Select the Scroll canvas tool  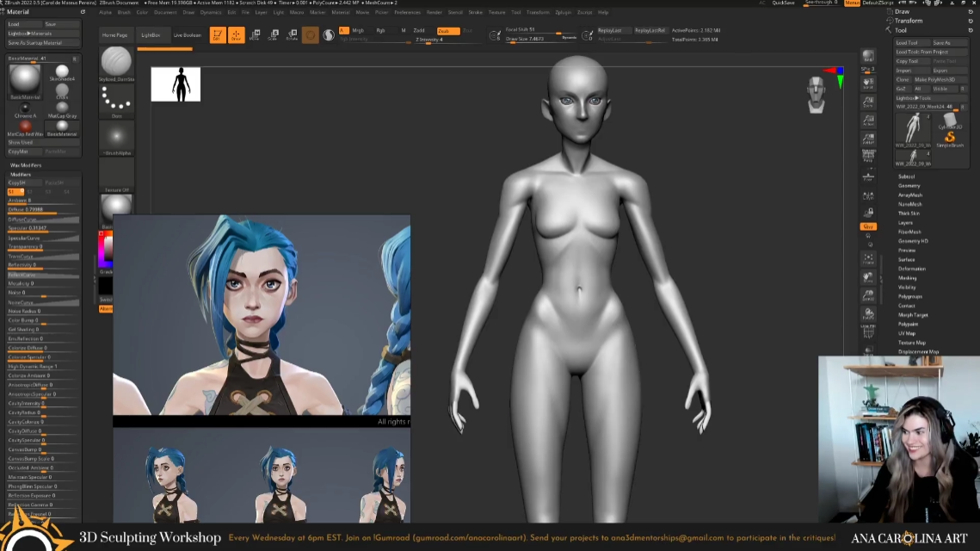tap(868, 84)
